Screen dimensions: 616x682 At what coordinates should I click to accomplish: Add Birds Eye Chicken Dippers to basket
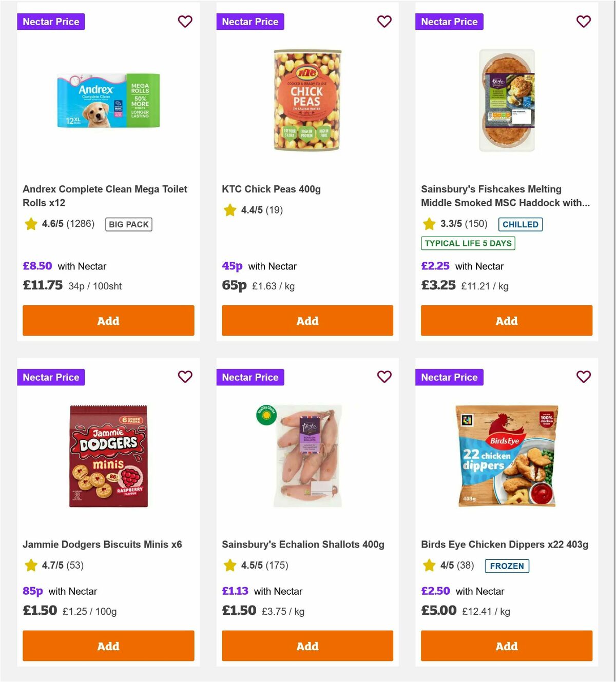pos(506,646)
